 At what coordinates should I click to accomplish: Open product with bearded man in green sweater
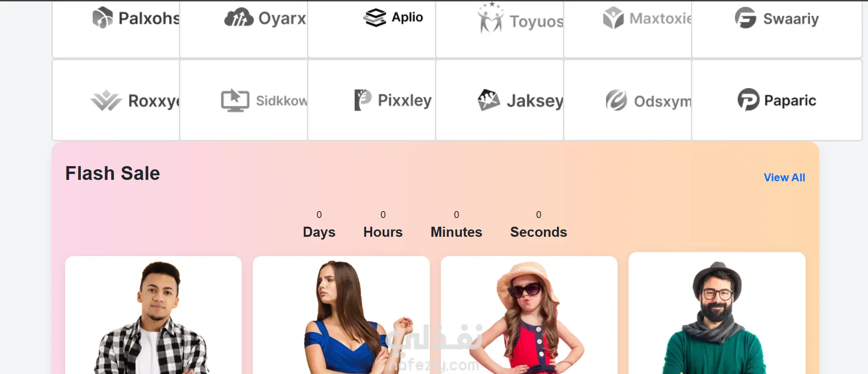[717, 313]
